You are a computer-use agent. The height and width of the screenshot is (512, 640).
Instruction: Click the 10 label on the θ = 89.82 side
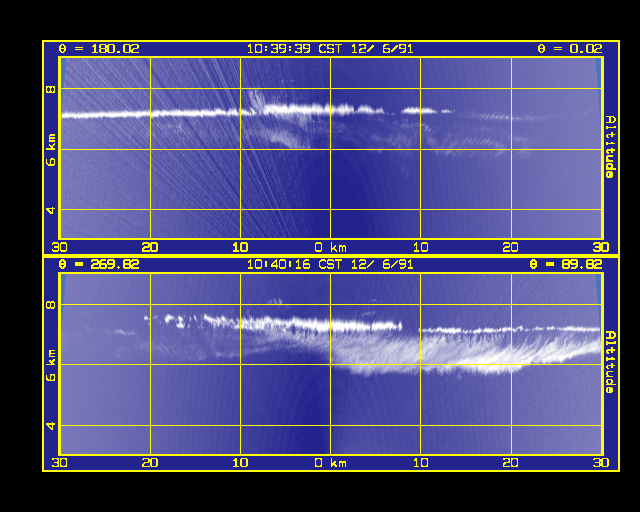(x=420, y=463)
